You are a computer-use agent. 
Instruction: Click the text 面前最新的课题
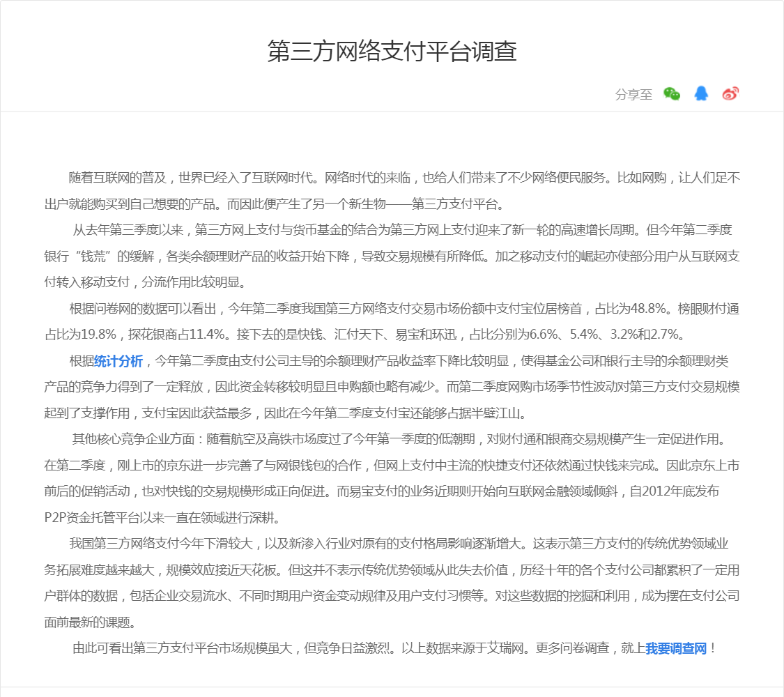[x=88, y=622]
